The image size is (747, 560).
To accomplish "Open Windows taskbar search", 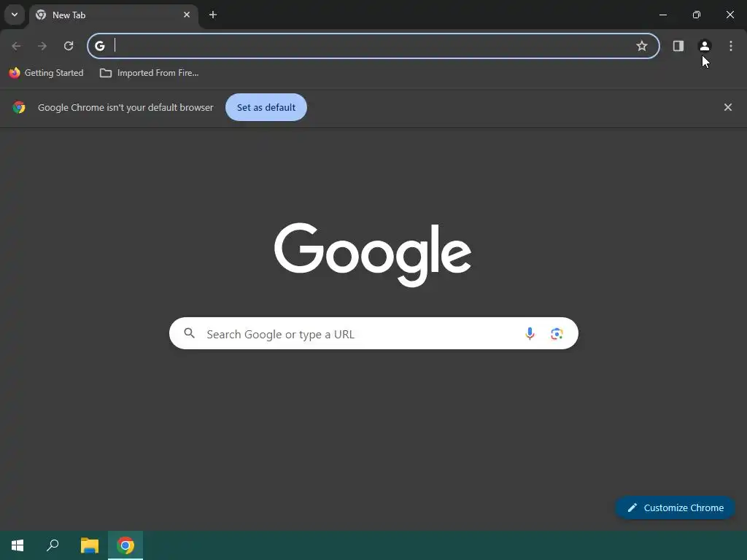I will [53, 545].
